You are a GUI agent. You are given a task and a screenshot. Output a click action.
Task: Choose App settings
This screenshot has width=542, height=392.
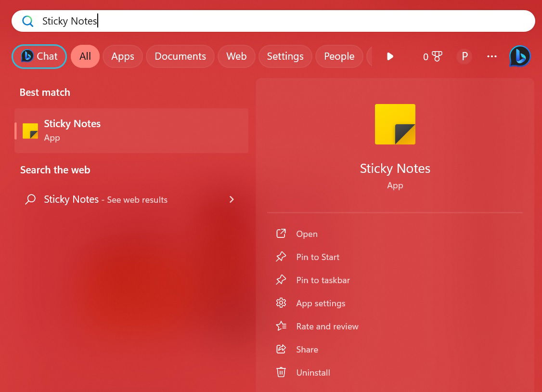click(321, 303)
